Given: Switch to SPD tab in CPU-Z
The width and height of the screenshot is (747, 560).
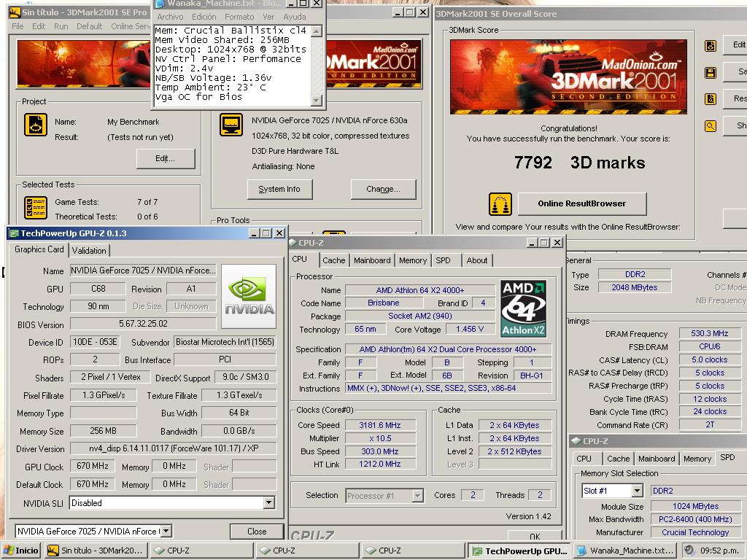Looking at the screenshot, I should pos(443,260).
